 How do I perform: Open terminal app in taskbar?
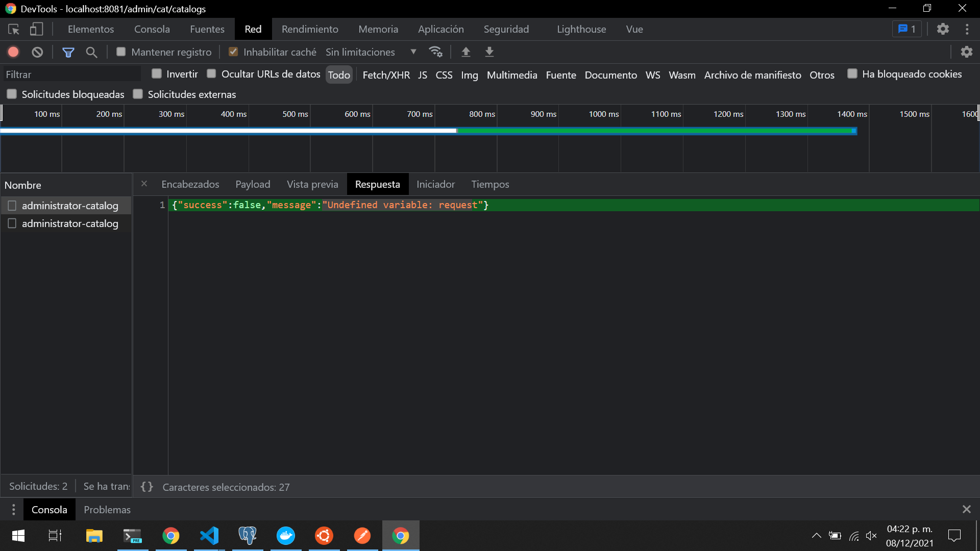click(133, 536)
